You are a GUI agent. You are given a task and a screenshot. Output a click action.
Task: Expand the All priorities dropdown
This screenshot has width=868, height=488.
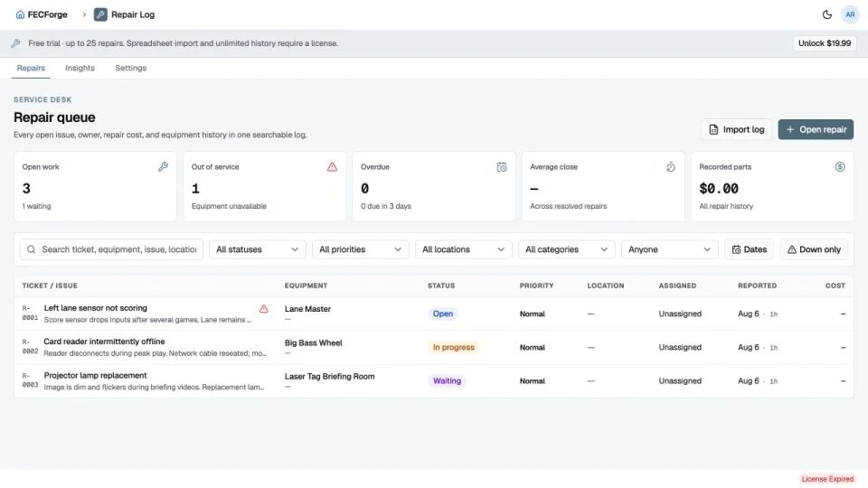[361, 249]
